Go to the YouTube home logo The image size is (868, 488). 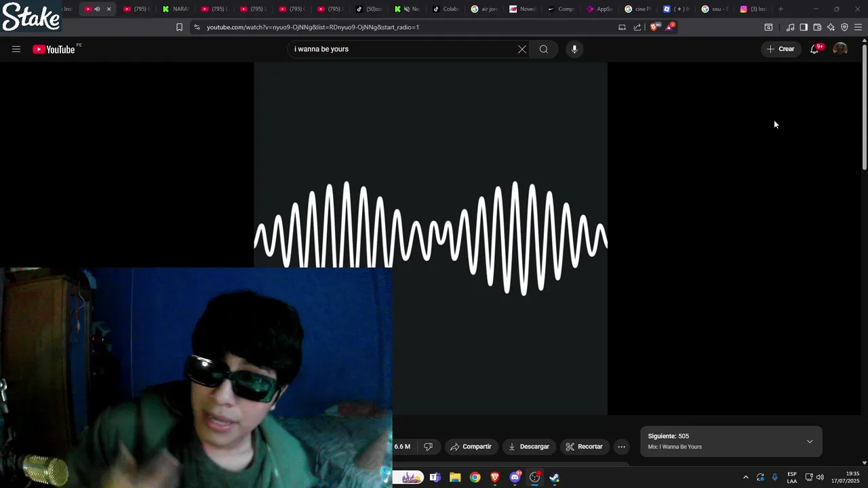tap(54, 49)
